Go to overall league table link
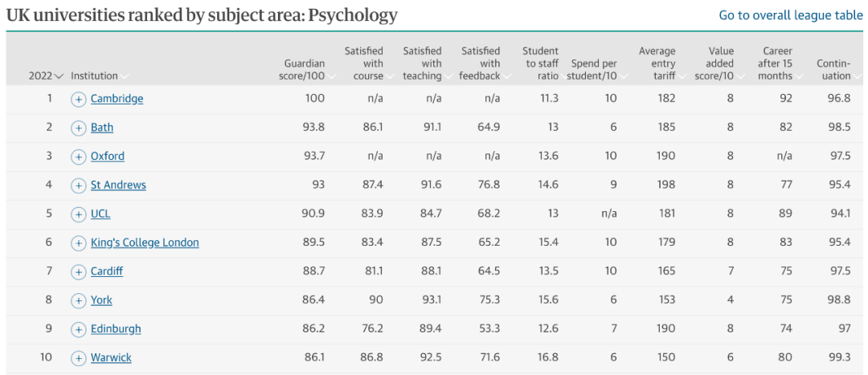 coord(791,15)
